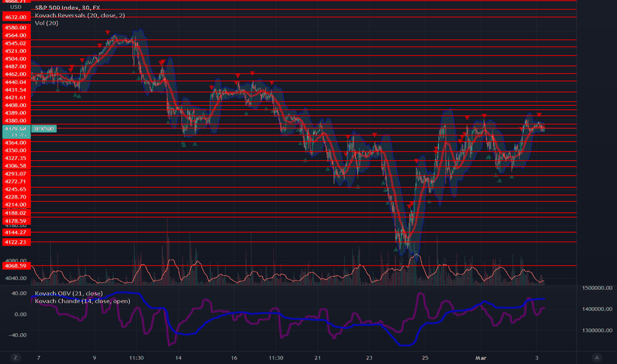Select the 4440.04 price level label
The height and width of the screenshot is (364, 617).
click(16, 82)
